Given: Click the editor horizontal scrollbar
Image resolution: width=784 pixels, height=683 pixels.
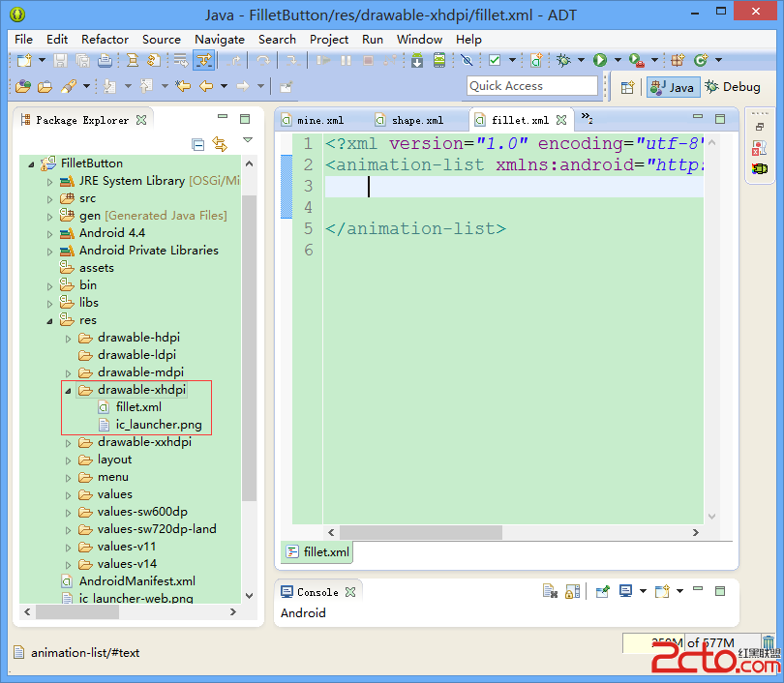Looking at the screenshot, I should click(421, 532).
